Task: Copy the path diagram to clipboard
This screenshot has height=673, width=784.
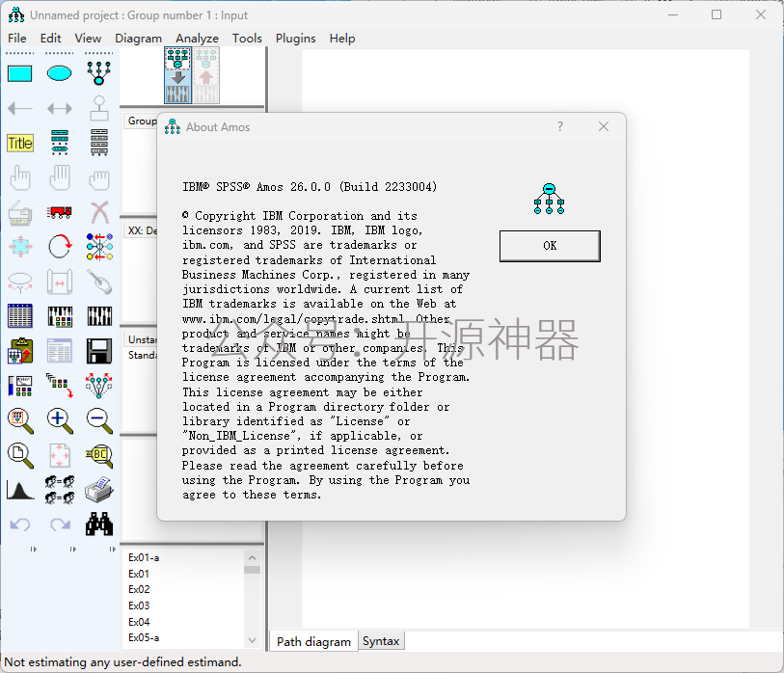Action: (x=20, y=351)
